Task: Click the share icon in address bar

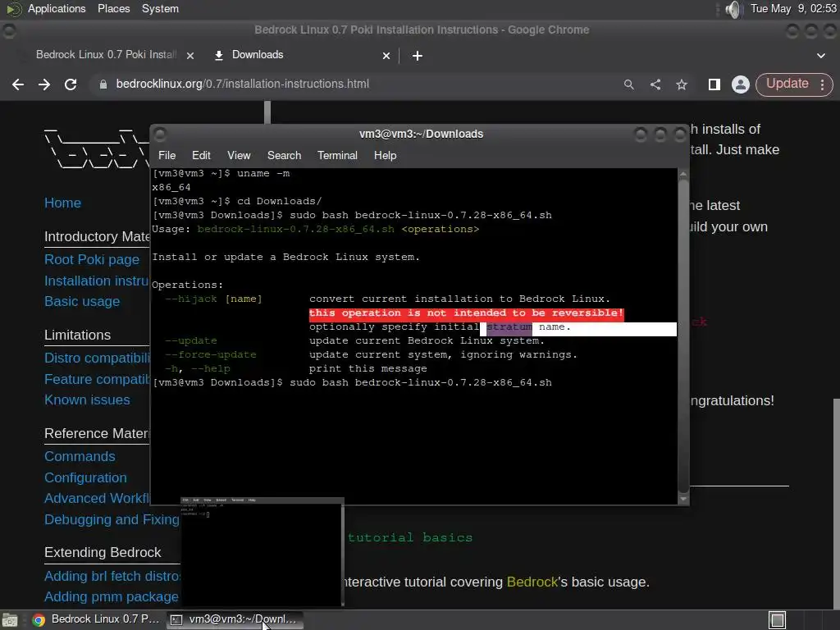Action: tap(655, 84)
